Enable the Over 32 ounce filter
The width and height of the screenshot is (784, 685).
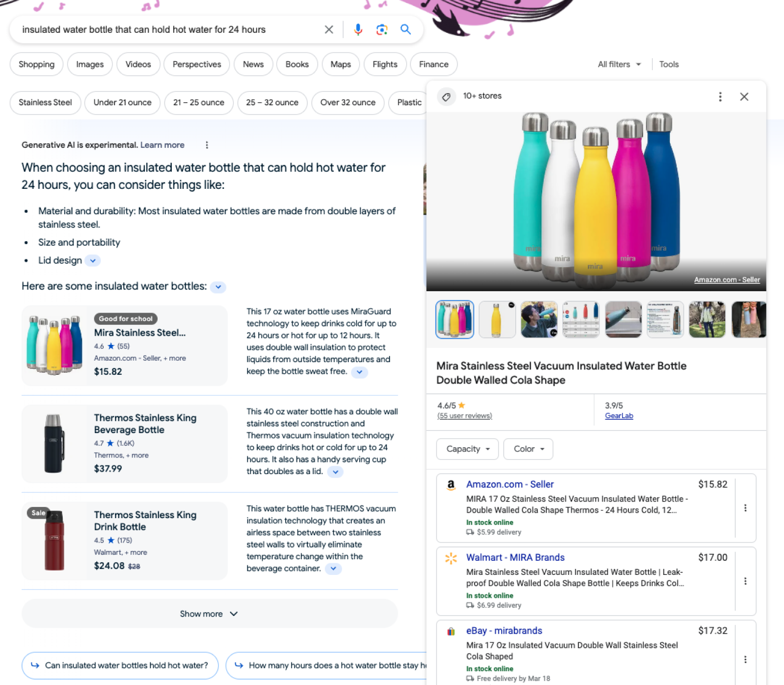[347, 103]
